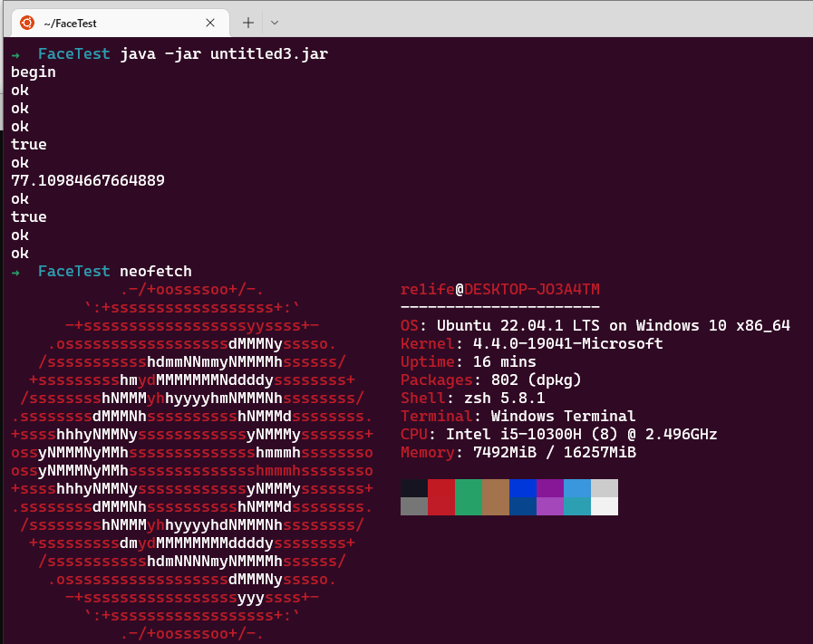813x644 pixels.
Task: Click the CPU Intel i5-10300H info line
Action: [558, 435]
